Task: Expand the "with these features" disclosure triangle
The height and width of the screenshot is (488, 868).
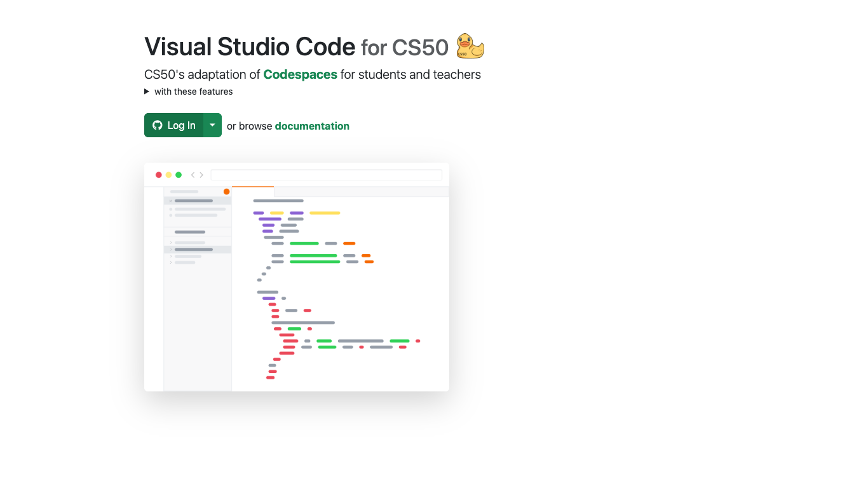Action: point(147,91)
